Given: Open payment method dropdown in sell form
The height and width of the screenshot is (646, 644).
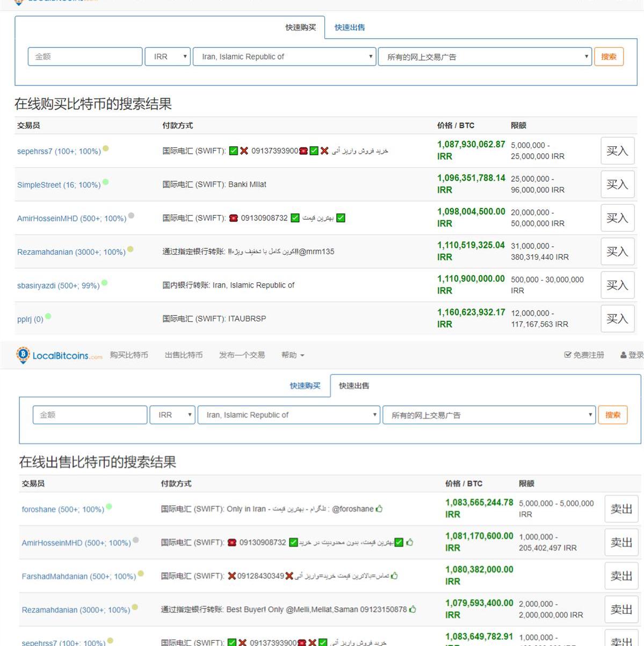Looking at the screenshot, I should 489,415.
